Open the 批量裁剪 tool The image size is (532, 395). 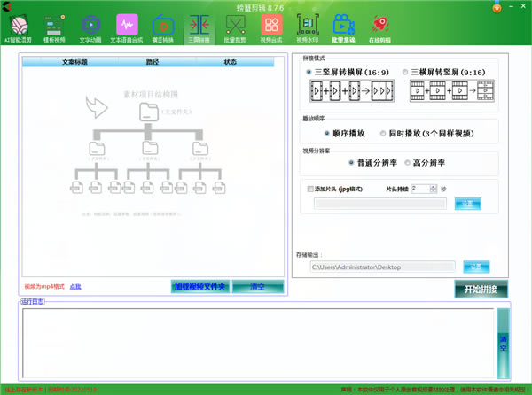click(235, 28)
